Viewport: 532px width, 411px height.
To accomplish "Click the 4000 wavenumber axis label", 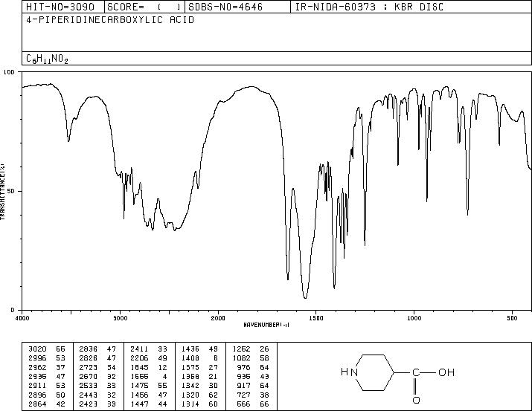I will click(x=22, y=318).
